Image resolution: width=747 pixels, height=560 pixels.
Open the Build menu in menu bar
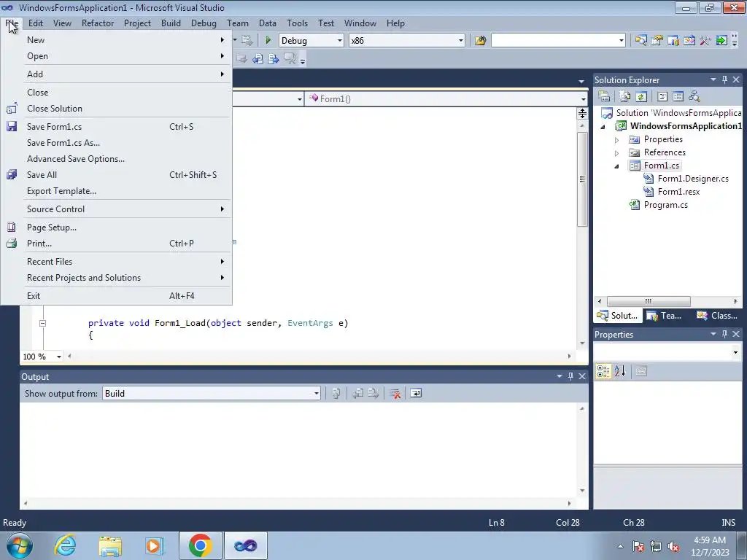(171, 23)
